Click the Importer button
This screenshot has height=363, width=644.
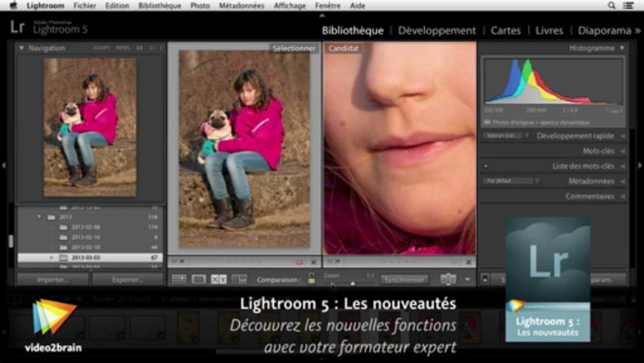click(x=53, y=279)
